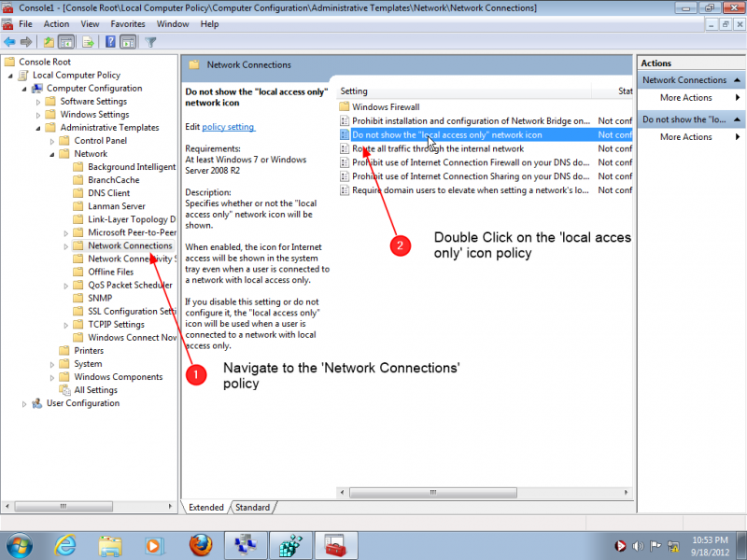Collapse the Administrative Templates node
This screenshot has width=747, height=560.
38,128
